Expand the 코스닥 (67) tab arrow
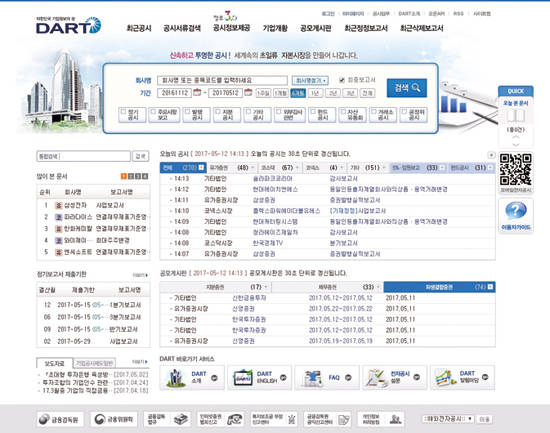Image resolution: width=550 pixels, height=433 pixels. point(297,168)
